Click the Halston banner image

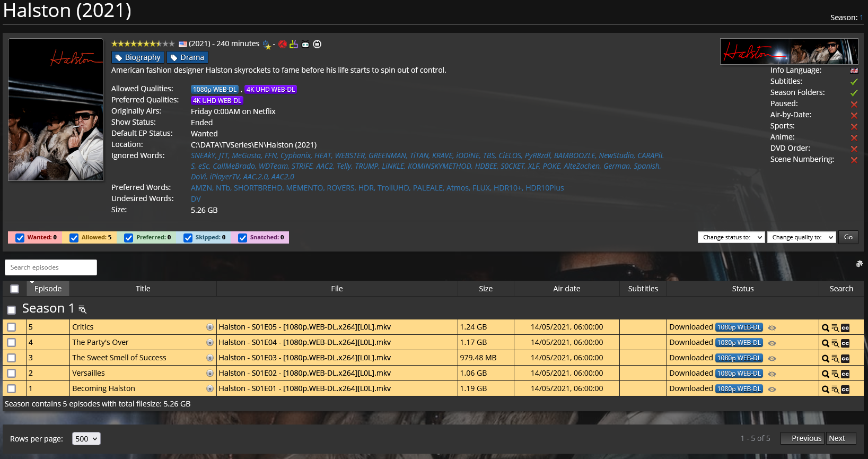point(789,51)
